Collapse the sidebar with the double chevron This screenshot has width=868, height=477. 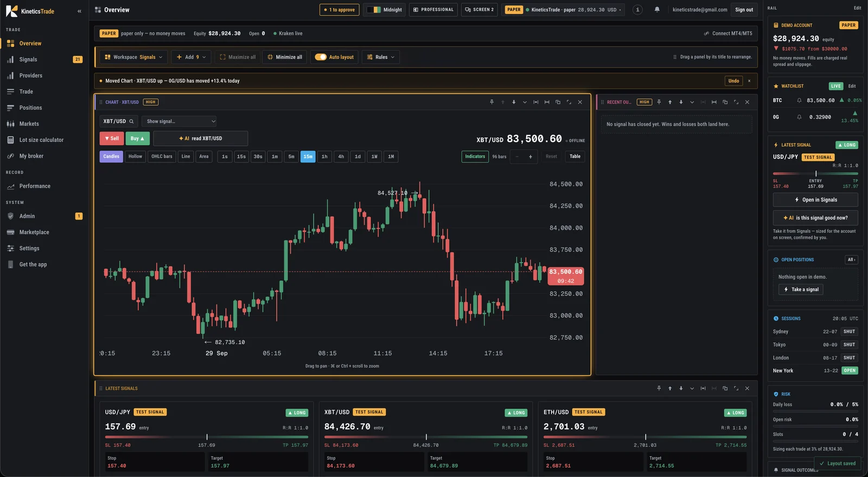tap(79, 11)
